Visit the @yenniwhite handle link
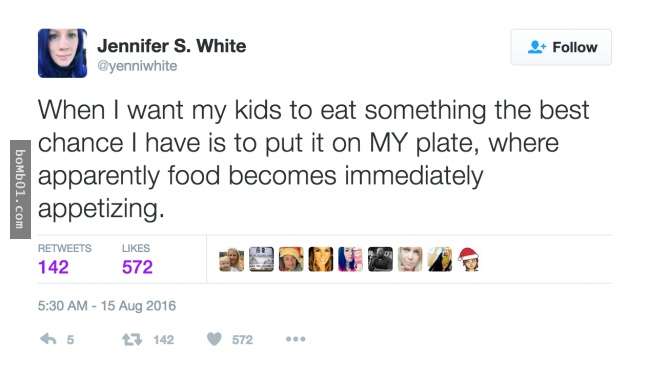The width and height of the screenshot is (650, 379). tap(137, 66)
